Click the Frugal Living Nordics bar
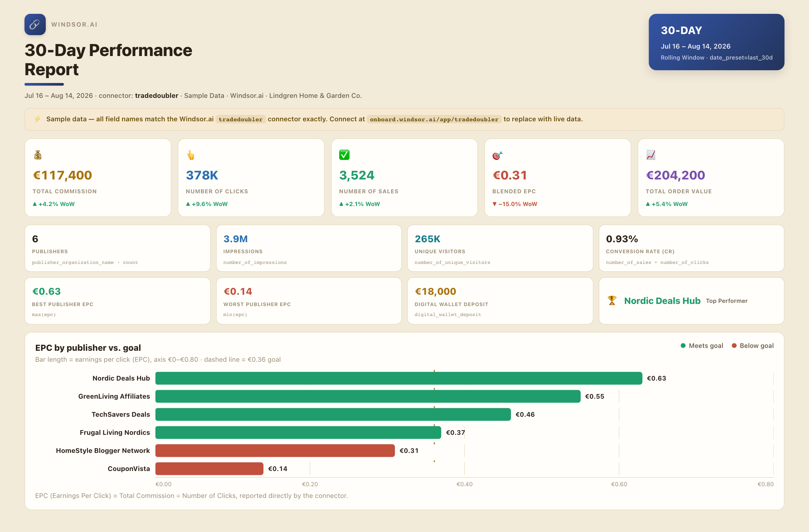Image resolution: width=809 pixels, height=532 pixels. coord(298,432)
